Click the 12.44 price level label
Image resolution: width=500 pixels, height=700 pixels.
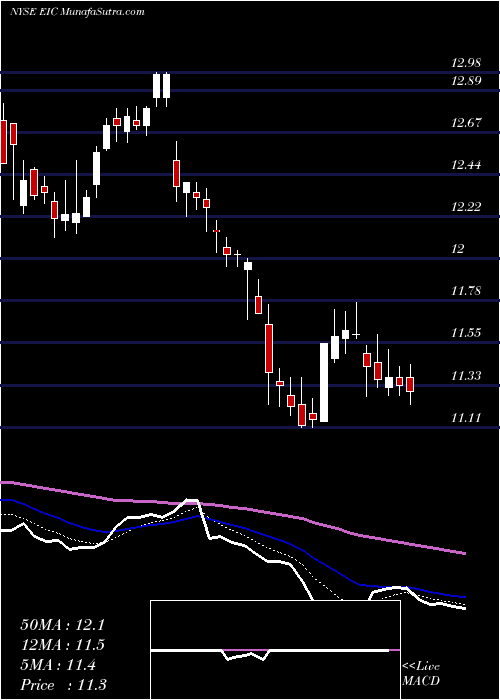click(466, 165)
